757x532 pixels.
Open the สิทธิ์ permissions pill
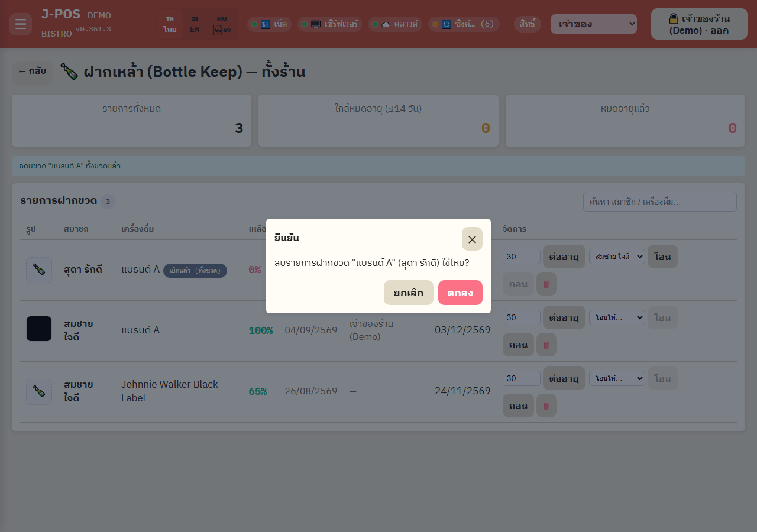coord(528,24)
